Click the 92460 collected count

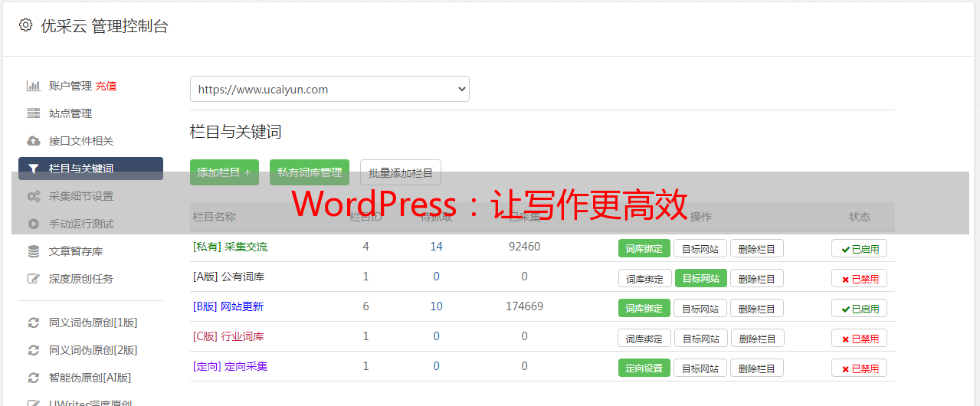coord(524,247)
